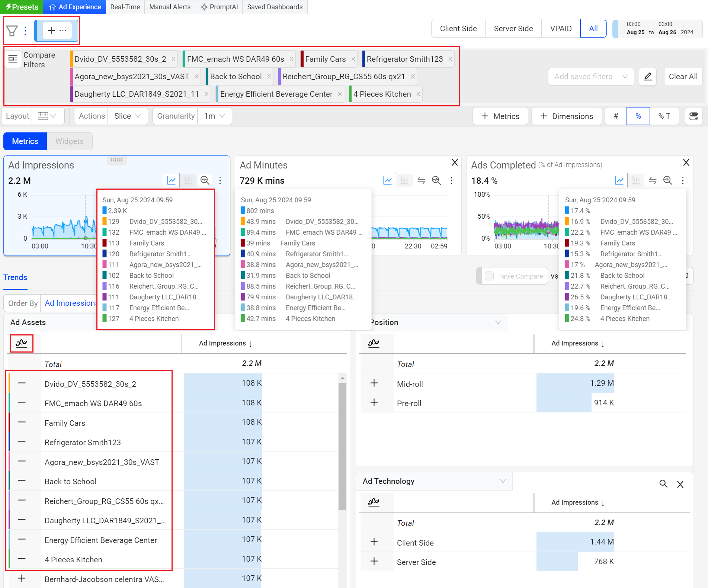Open the Granularity 1m dropdown

coord(215,116)
